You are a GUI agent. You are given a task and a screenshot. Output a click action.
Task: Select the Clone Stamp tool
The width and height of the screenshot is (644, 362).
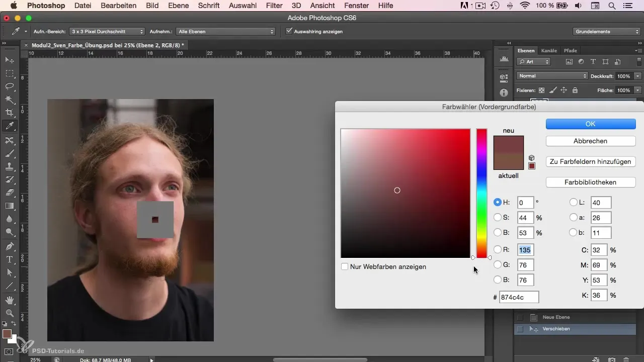pyautogui.click(x=9, y=166)
